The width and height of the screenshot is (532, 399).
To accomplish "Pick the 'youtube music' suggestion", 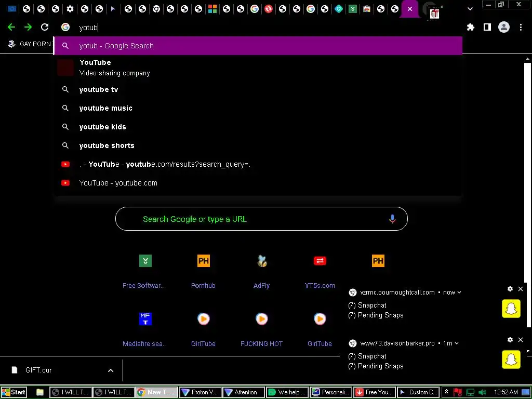I will click(258, 108).
